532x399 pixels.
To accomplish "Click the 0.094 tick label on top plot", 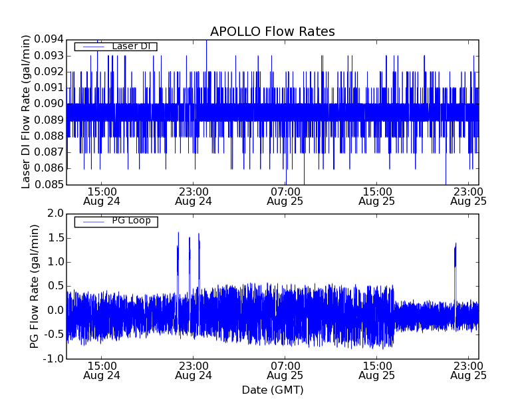I will click(x=49, y=39).
